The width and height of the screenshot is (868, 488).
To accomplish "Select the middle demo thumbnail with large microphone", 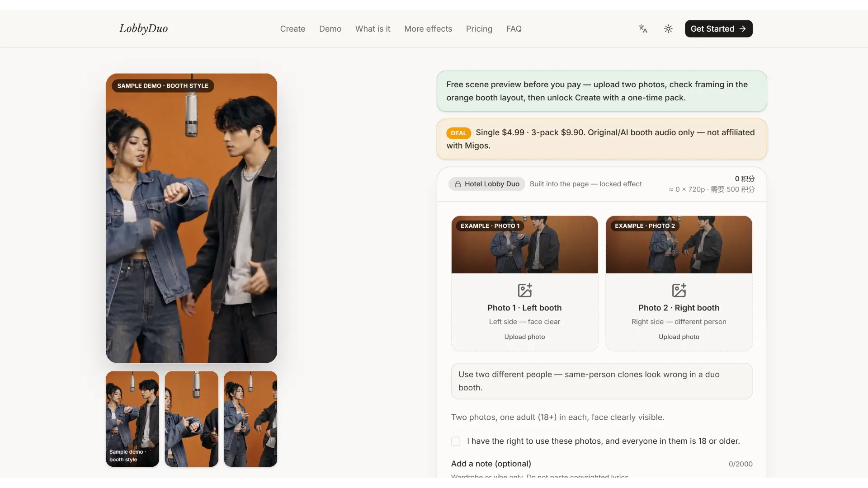I will pos(191,419).
